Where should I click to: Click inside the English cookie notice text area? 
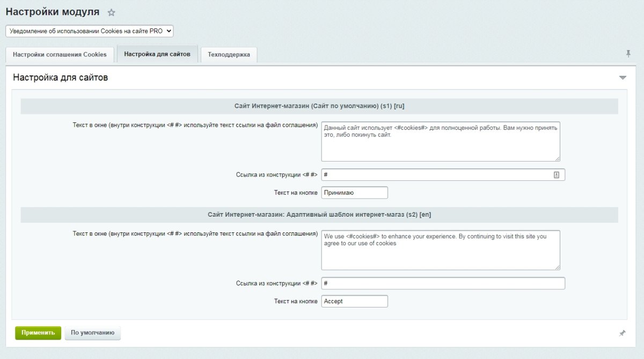coord(440,250)
